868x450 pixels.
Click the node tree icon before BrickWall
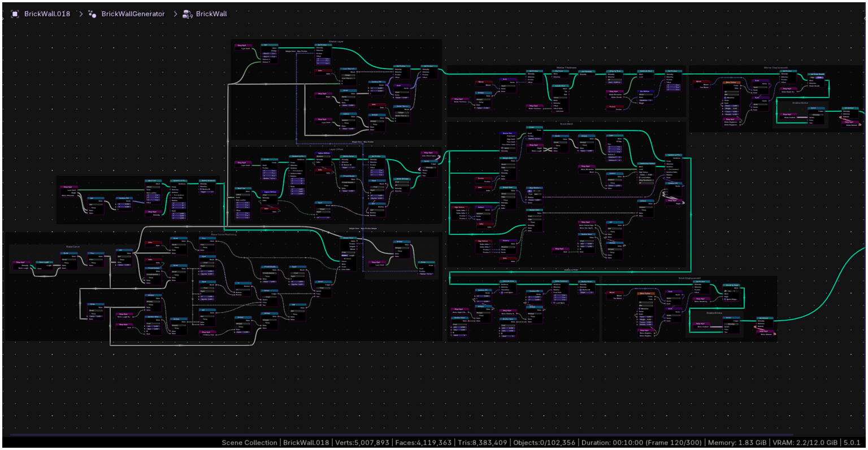point(188,14)
